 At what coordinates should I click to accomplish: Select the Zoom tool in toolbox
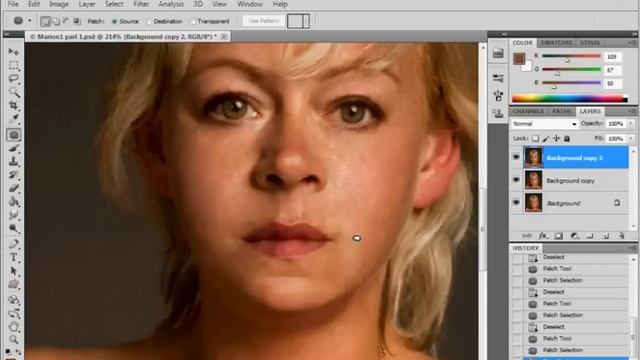click(x=13, y=340)
